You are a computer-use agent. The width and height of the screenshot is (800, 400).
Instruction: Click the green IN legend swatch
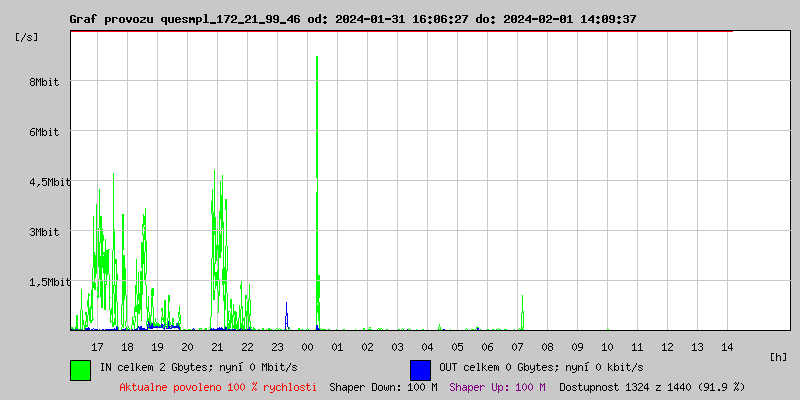pyautogui.click(x=80, y=369)
